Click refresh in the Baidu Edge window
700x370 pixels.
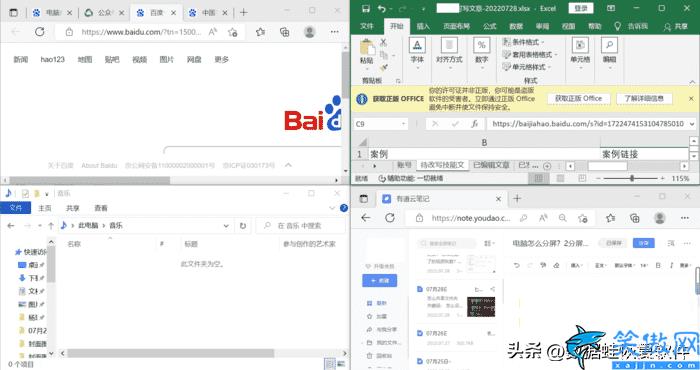pos(40,32)
